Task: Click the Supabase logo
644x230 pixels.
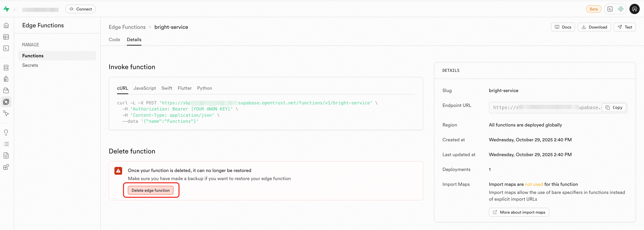Action: (x=7, y=9)
